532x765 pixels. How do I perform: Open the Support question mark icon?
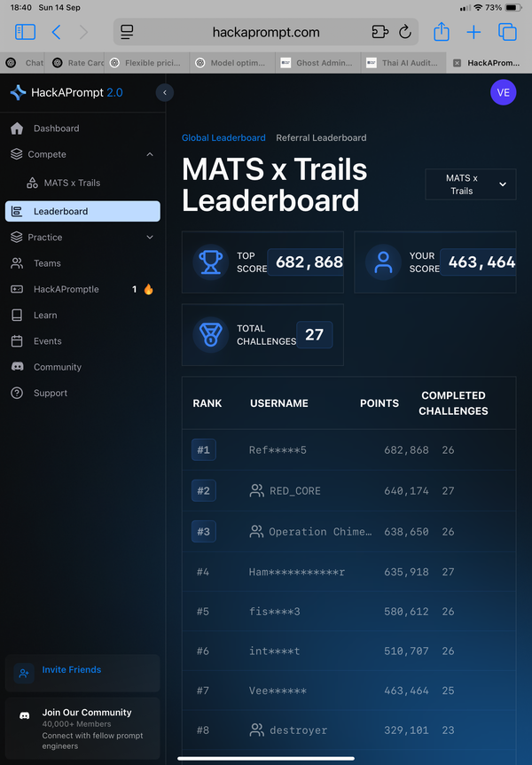pos(17,393)
